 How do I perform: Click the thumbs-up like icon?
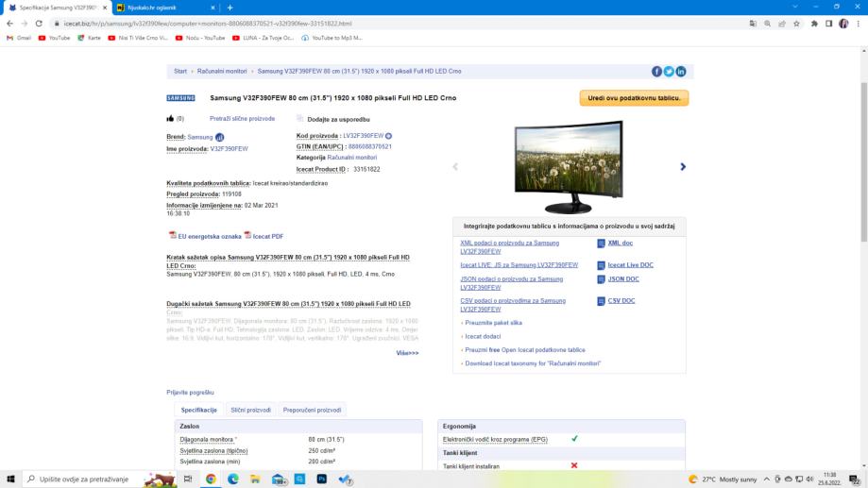170,119
